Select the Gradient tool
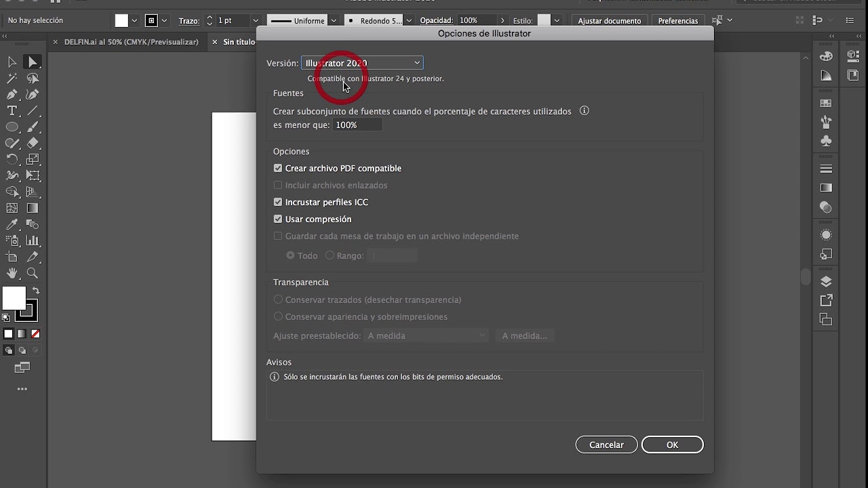 (33, 208)
